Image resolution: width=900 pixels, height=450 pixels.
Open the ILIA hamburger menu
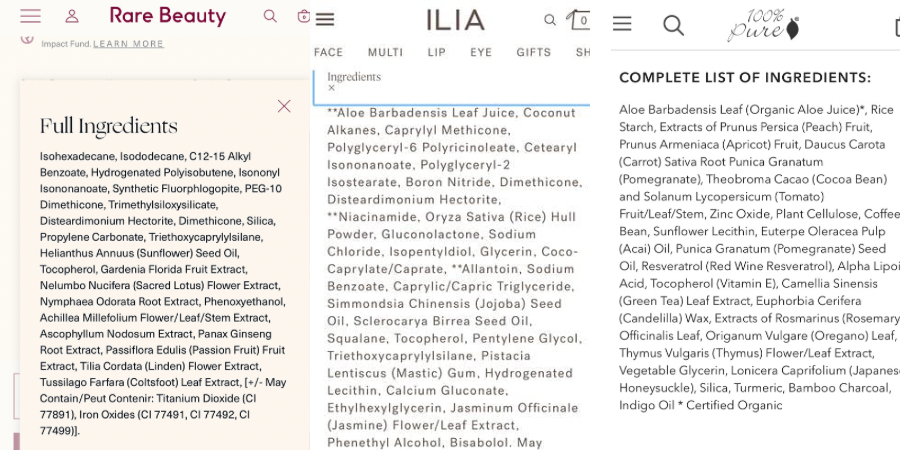point(325,20)
